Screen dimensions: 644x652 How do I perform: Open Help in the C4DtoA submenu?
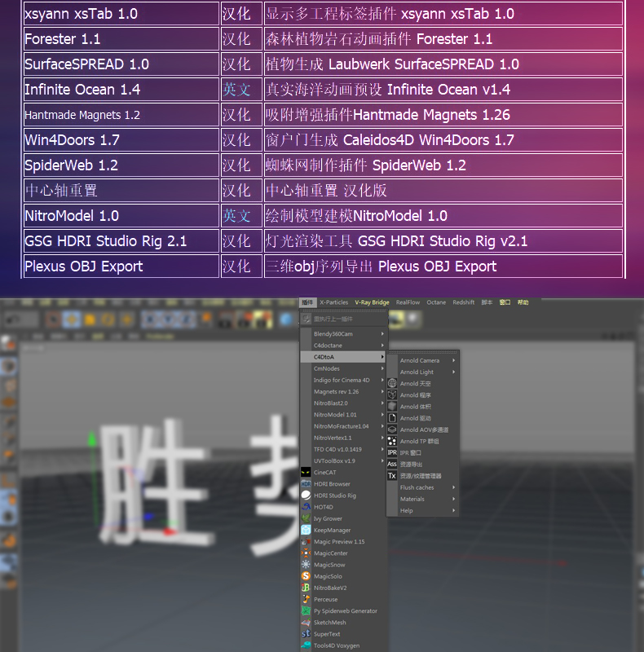(423, 511)
